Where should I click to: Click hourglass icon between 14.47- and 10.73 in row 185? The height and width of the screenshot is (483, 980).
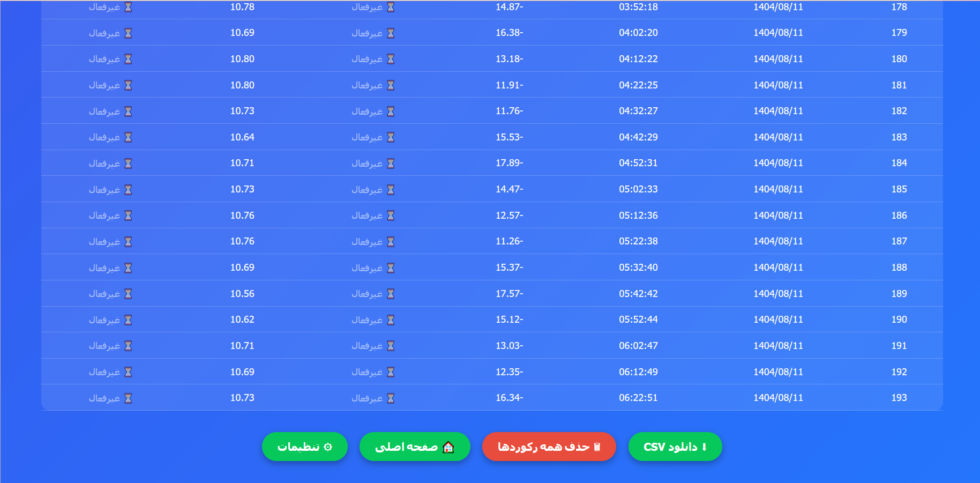coord(391,190)
